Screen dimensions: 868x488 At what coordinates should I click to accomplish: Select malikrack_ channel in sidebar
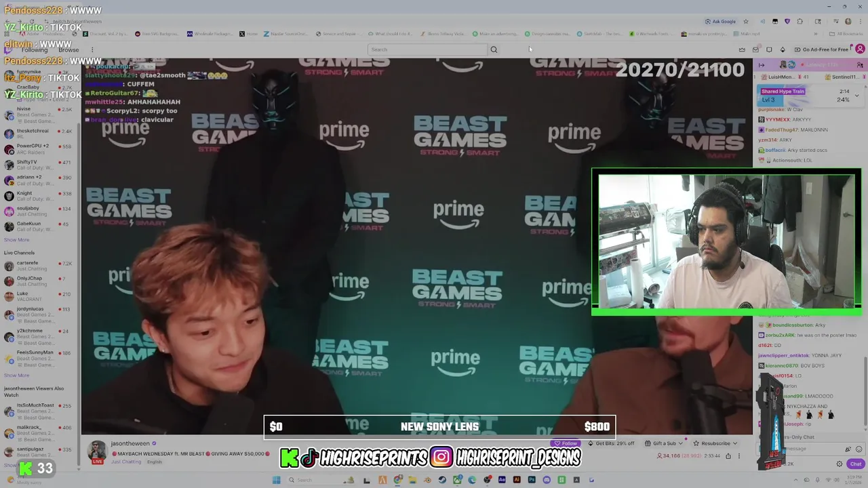point(39,432)
